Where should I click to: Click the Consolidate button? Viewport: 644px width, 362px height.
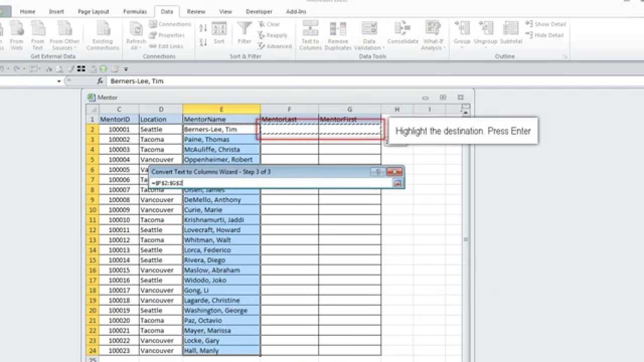pyautogui.click(x=403, y=33)
